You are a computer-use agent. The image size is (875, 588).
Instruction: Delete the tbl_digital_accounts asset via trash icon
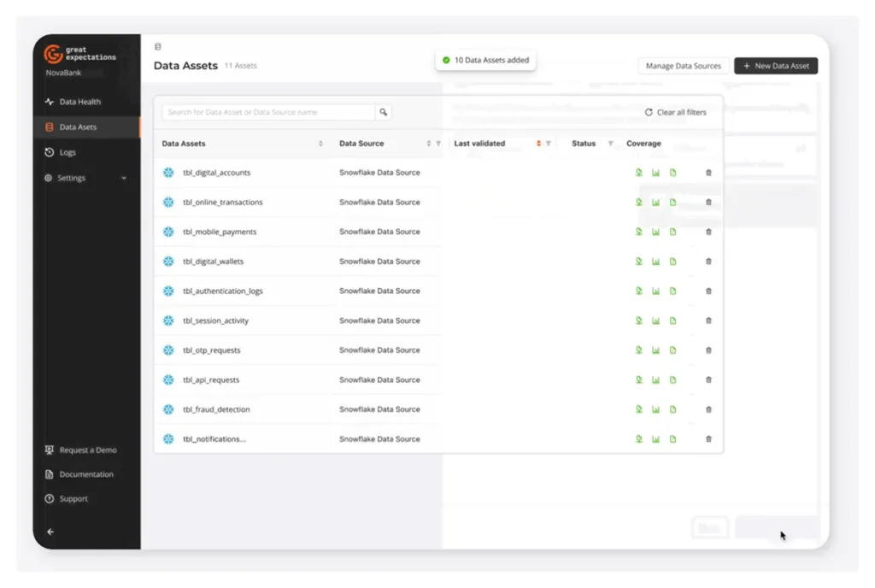pos(708,173)
